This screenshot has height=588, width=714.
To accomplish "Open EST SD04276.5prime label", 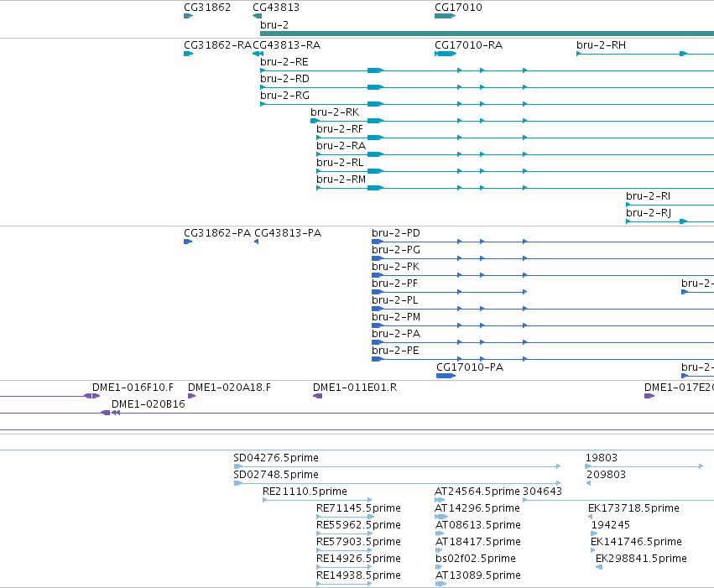I will click(276, 458).
